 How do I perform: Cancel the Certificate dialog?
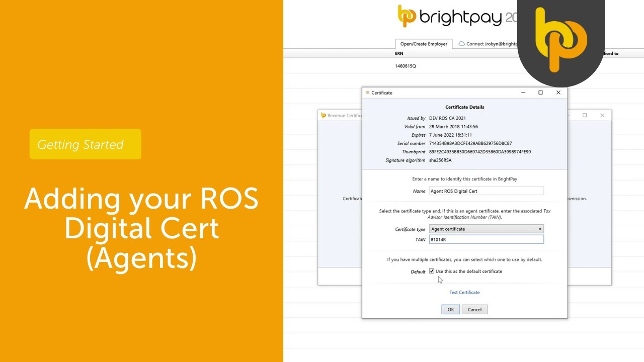click(474, 309)
